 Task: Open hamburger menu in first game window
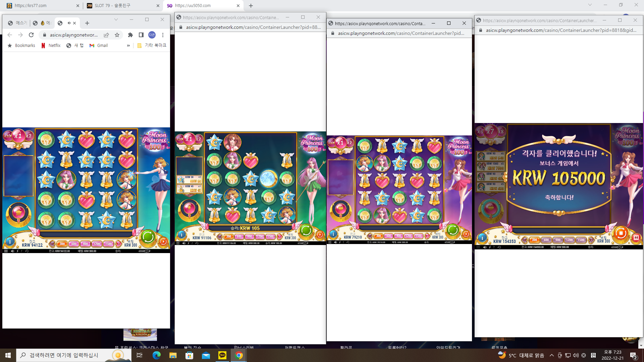coord(6,251)
